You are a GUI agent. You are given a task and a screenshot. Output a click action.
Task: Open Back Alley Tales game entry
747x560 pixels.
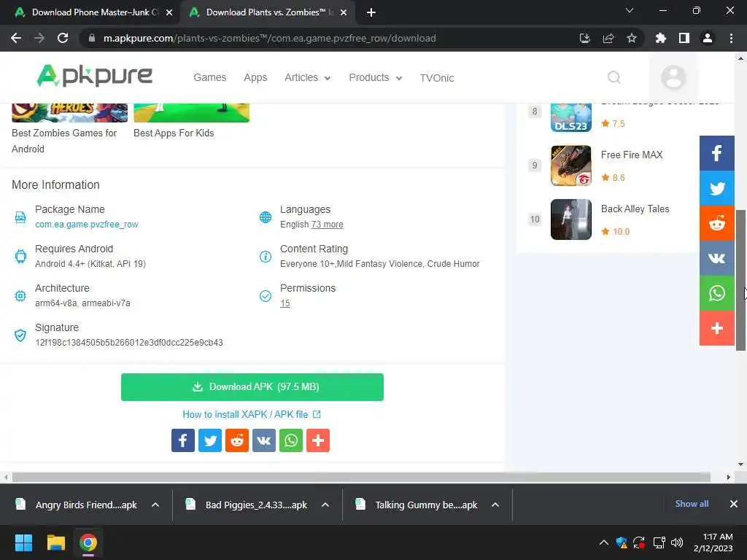[x=635, y=209]
